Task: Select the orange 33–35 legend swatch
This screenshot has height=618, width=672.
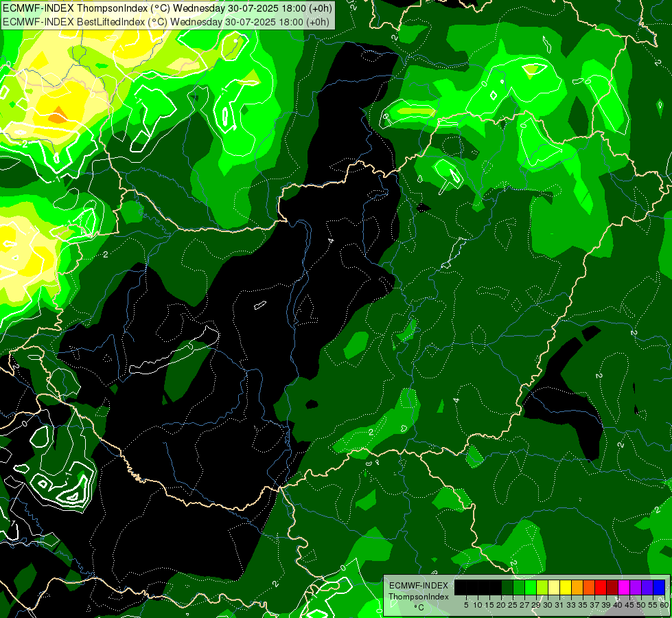Action: point(577,587)
